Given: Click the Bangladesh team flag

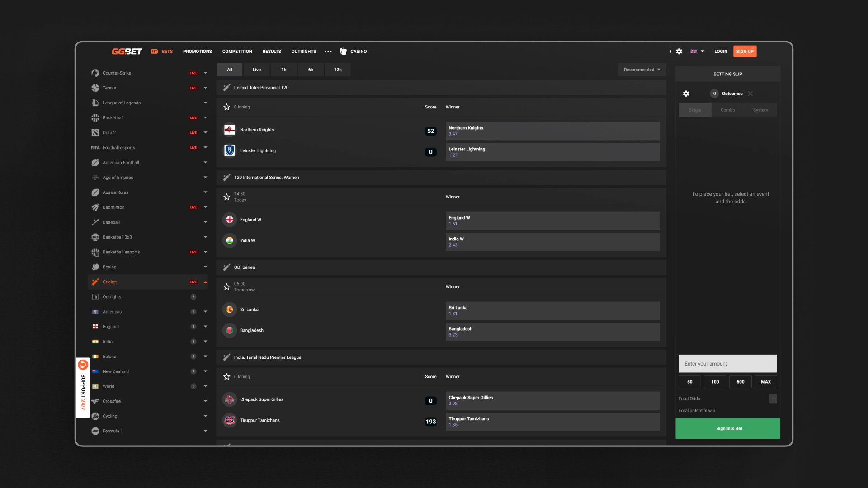Looking at the screenshot, I should click(230, 330).
